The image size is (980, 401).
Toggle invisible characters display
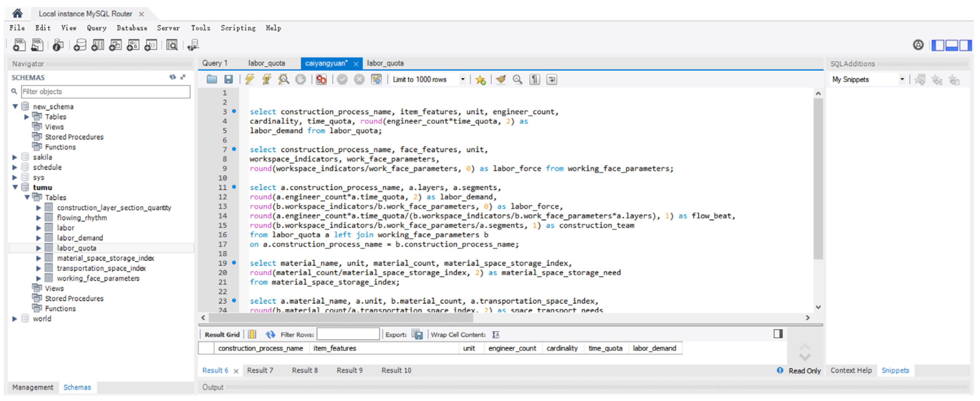point(535,79)
